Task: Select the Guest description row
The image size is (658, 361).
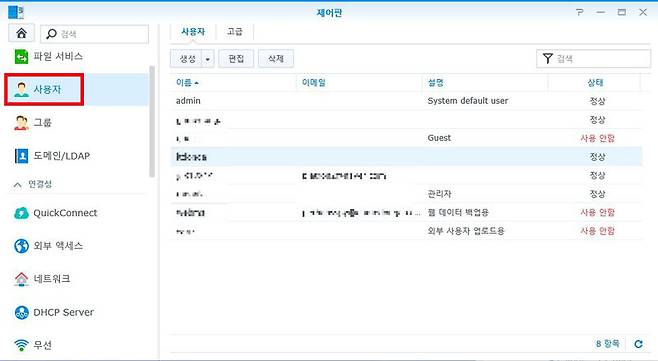Action: [x=406, y=138]
